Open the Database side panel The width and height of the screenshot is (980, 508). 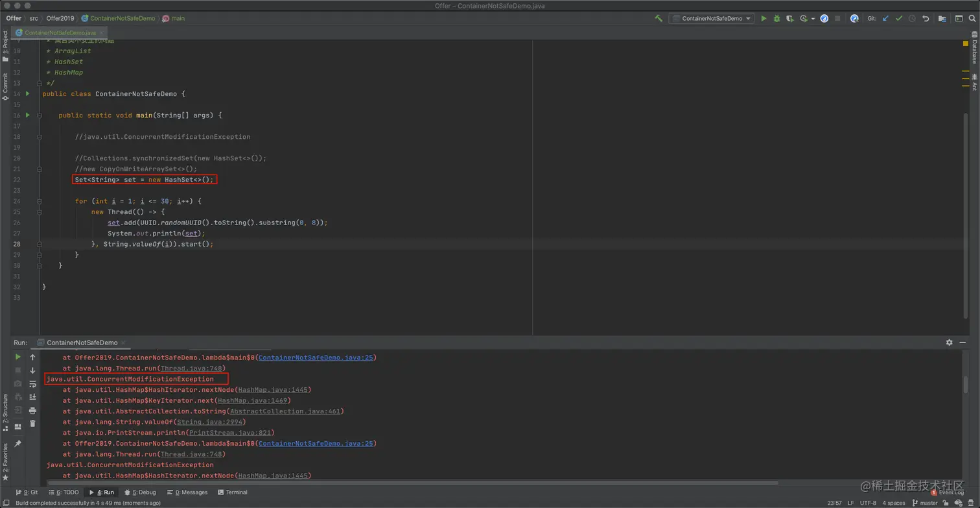coord(974,47)
